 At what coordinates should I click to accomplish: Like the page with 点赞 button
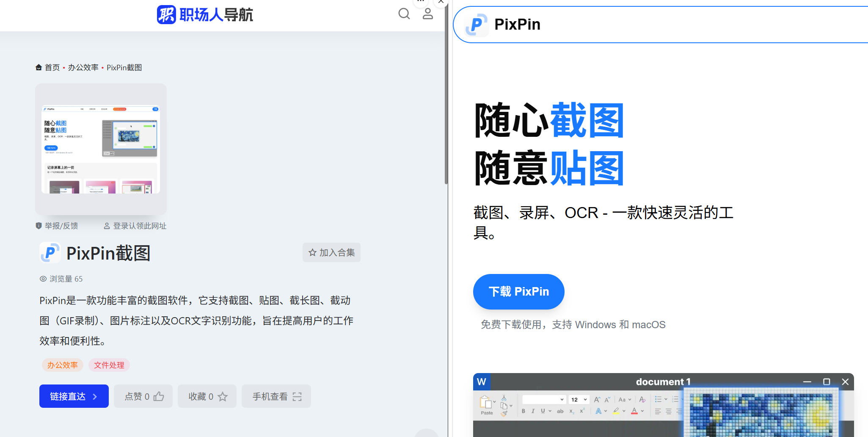[143, 396]
